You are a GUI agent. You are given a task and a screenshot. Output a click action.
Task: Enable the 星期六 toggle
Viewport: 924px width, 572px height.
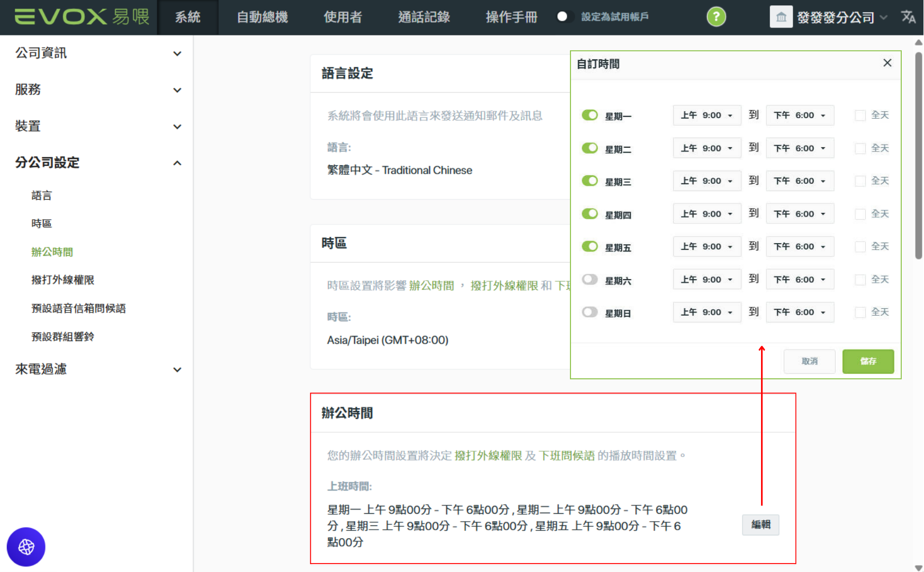pos(590,279)
